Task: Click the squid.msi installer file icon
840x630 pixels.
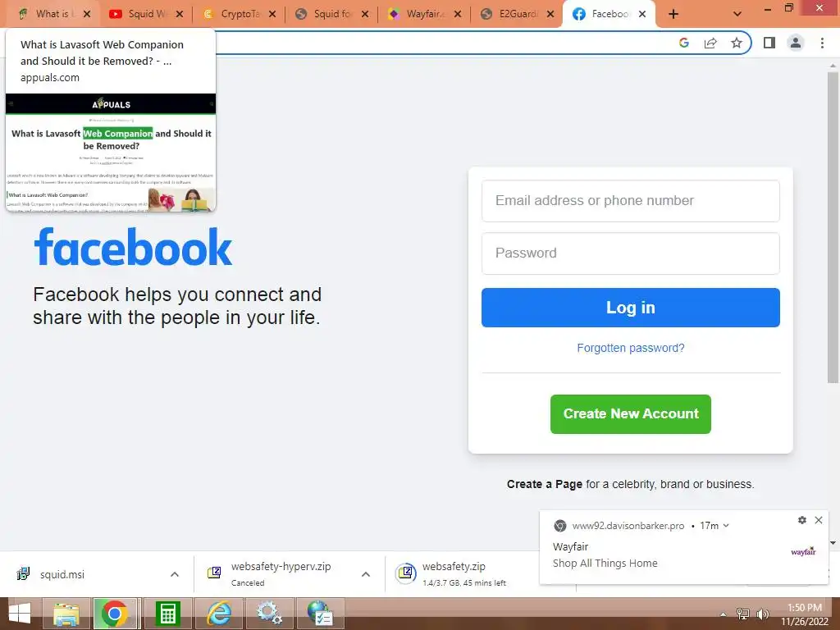Action: click(x=23, y=573)
